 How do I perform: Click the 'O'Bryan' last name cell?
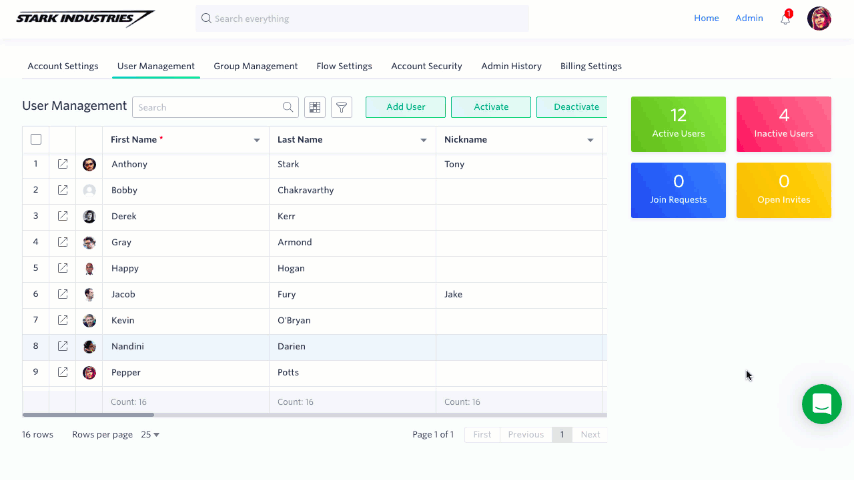[x=352, y=320]
